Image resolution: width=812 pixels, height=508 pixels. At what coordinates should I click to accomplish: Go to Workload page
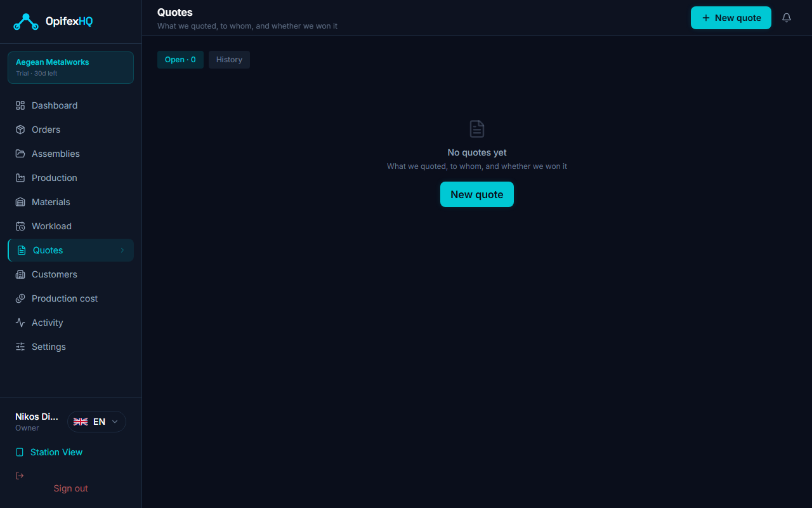click(70, 226)
